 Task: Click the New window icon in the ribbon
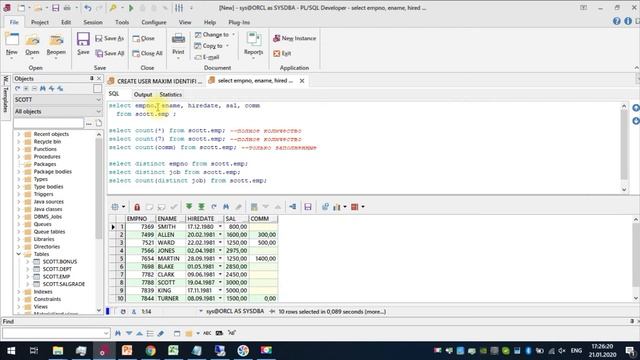tap(11, 40)
